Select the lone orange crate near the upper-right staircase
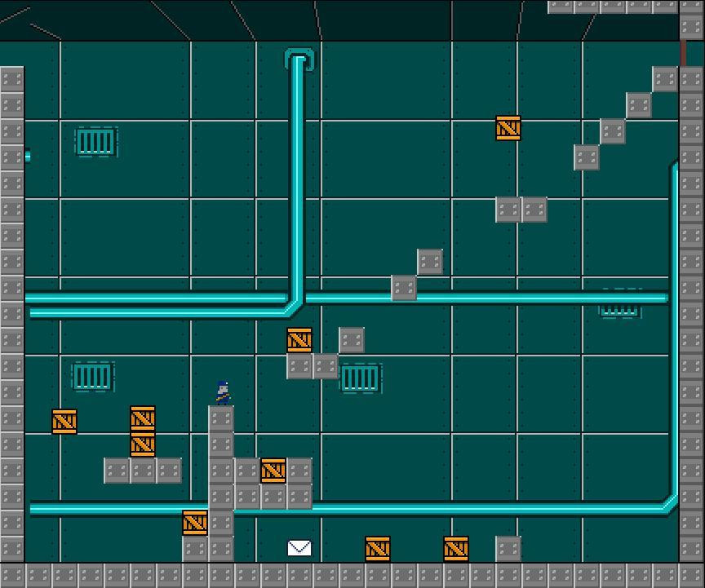 tap(508, 128)
